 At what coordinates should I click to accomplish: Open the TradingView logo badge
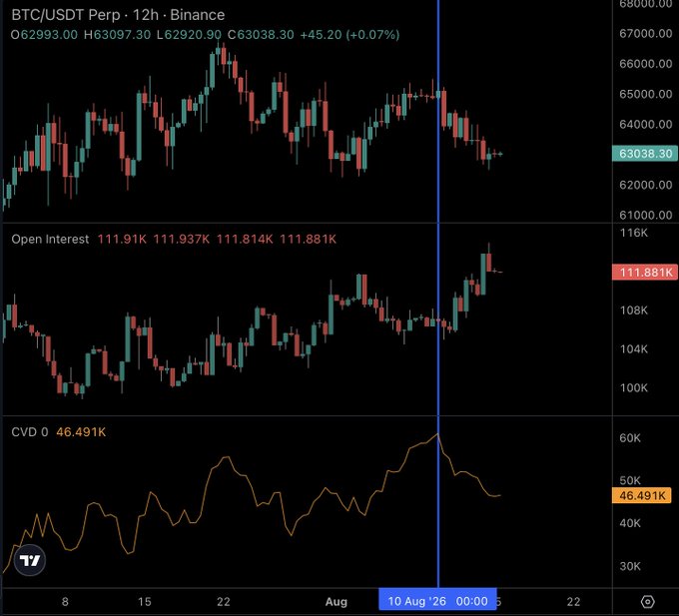(x=30, y=560)
